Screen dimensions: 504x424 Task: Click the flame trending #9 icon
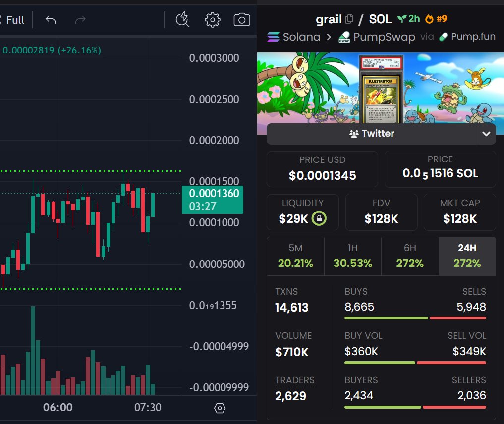pyautogui.click(x=429, y=19)
